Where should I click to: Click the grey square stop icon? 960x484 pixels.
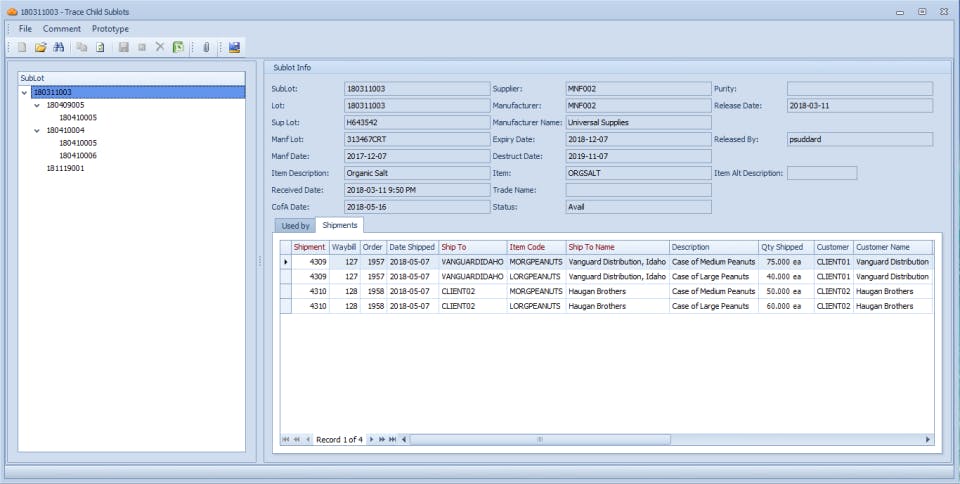[x=142, y=47]
